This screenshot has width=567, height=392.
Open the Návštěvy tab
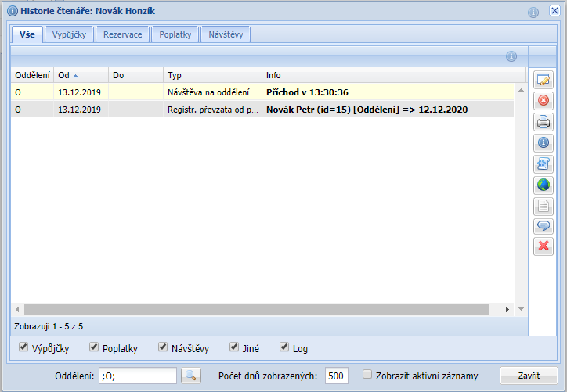(225, 34)
